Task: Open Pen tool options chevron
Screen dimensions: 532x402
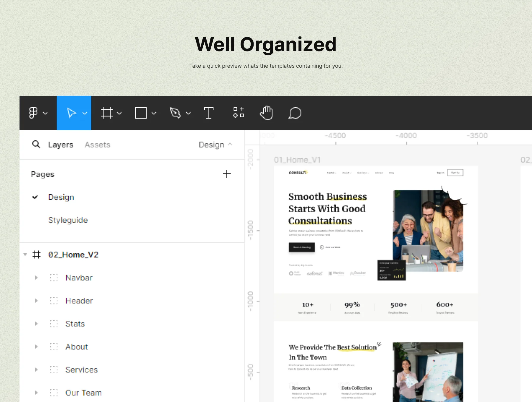Action: click(188, 113)
